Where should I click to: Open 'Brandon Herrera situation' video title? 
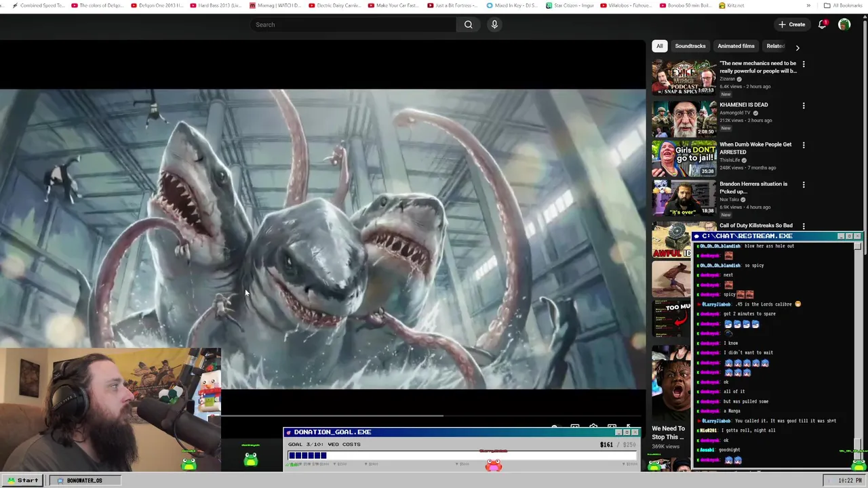[753, 188]
